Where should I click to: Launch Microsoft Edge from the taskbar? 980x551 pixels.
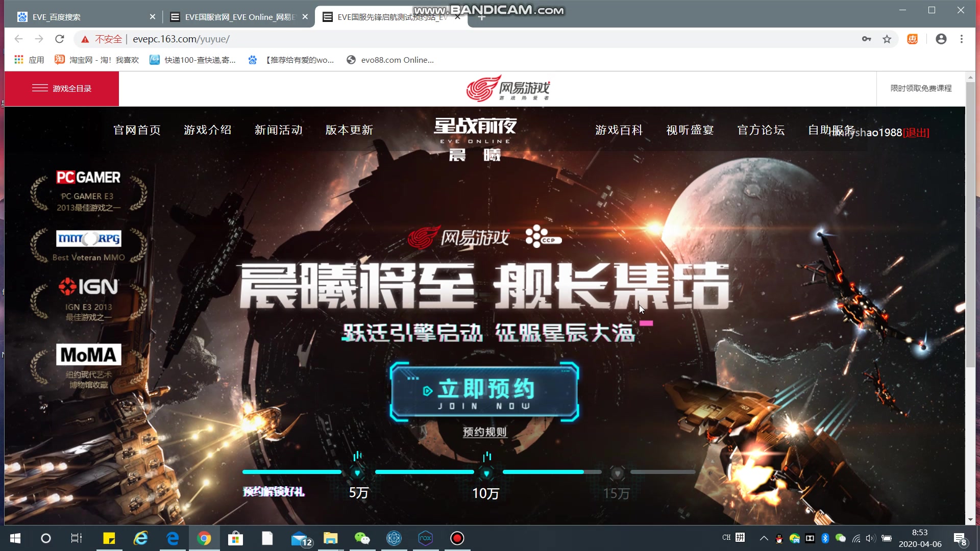(x=173, y=538)
